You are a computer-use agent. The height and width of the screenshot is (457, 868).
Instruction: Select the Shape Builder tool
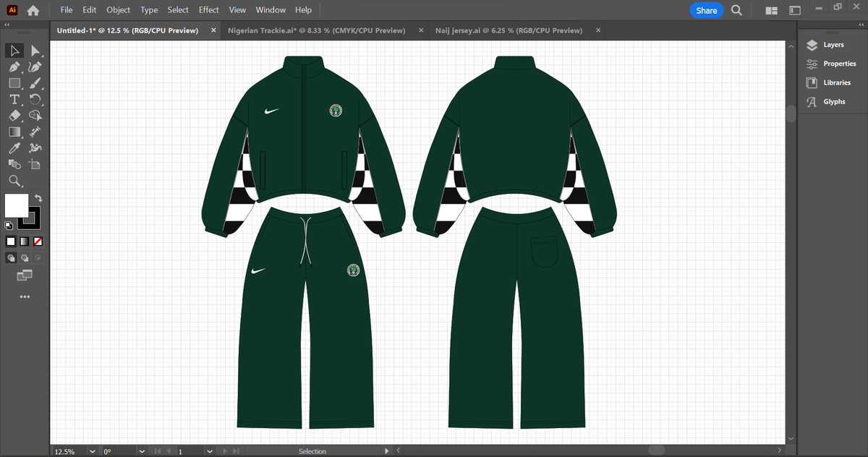pos(35,115)
